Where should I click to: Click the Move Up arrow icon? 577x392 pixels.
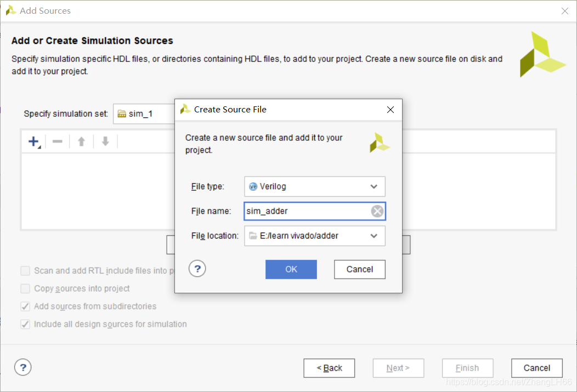click(82, 141)
